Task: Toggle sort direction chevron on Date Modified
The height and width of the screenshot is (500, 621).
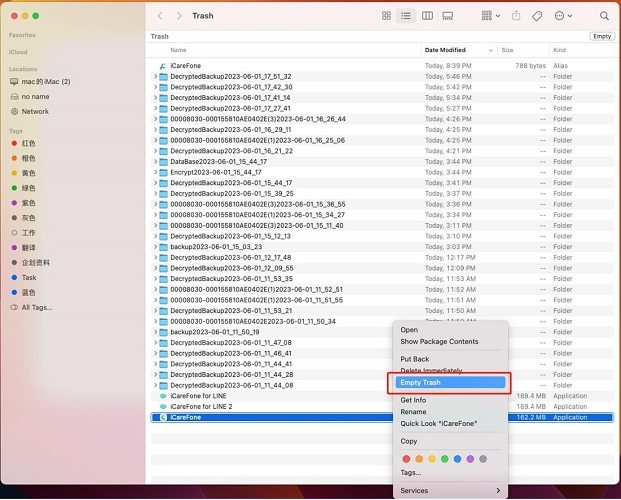Action: coord(491,50)
